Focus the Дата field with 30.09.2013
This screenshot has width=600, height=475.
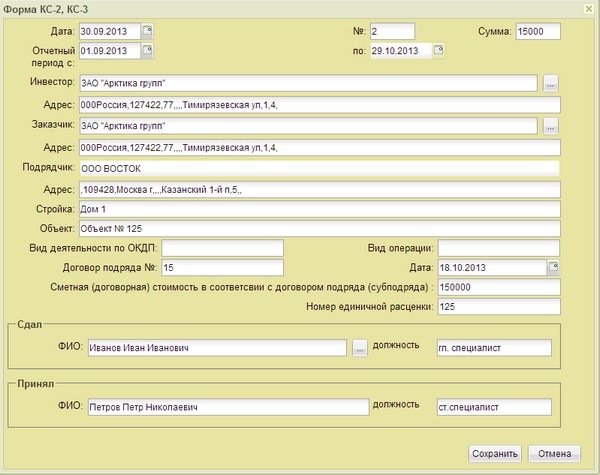click(110, 31)
